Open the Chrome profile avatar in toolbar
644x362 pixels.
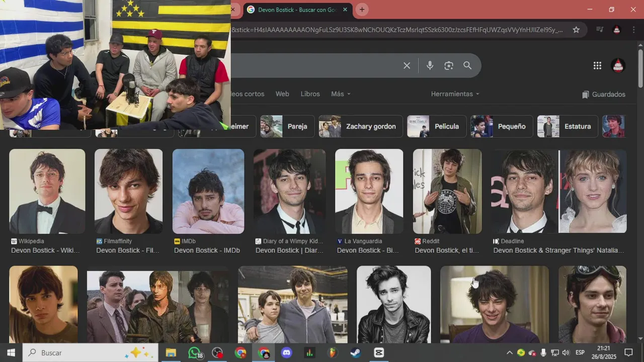(617, 30)
